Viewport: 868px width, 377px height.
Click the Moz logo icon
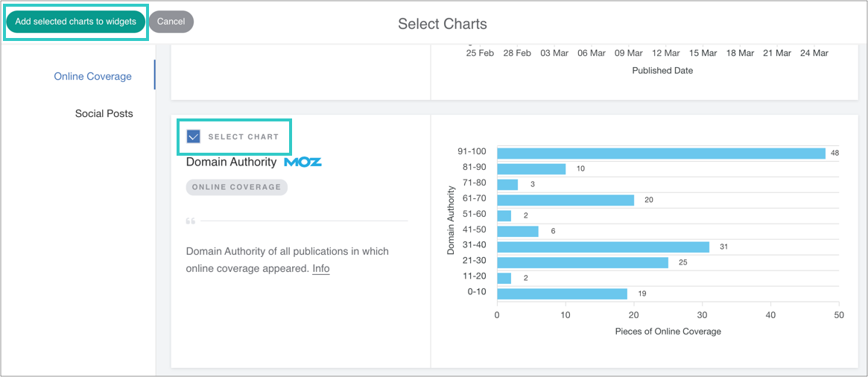pos(302,162)
